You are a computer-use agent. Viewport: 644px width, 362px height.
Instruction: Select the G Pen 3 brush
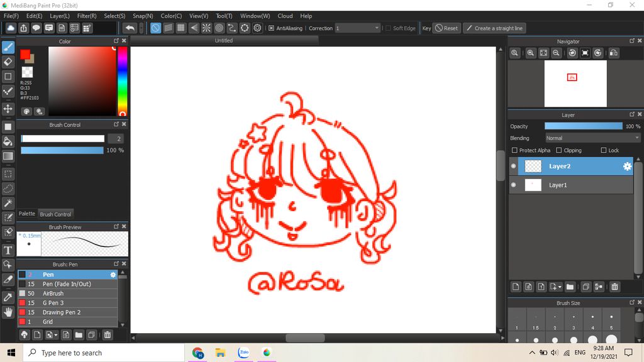coord(68,303)
